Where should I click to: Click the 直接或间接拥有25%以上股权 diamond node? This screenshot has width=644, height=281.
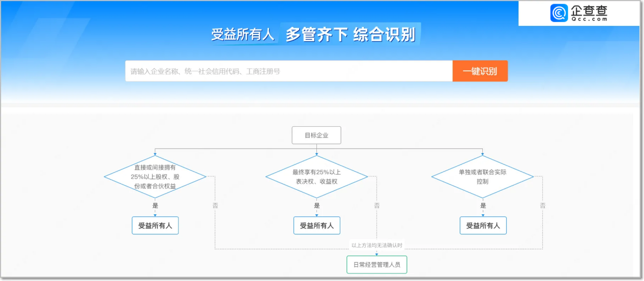(x=155, y=177)
